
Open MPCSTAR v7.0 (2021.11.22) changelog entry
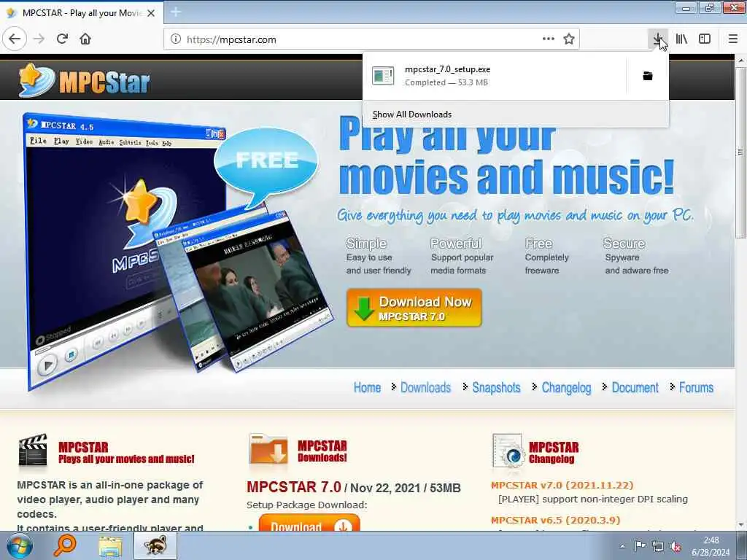562,485
